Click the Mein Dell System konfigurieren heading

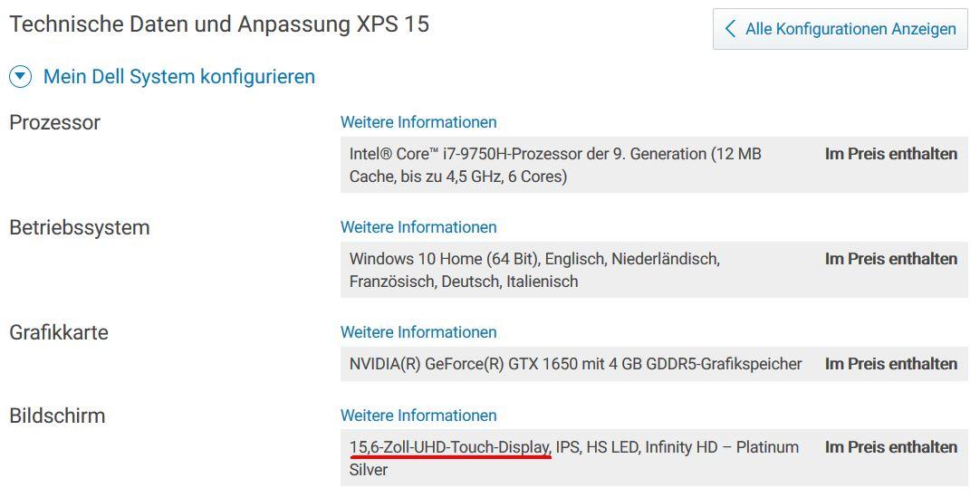(x=179, y=77)
